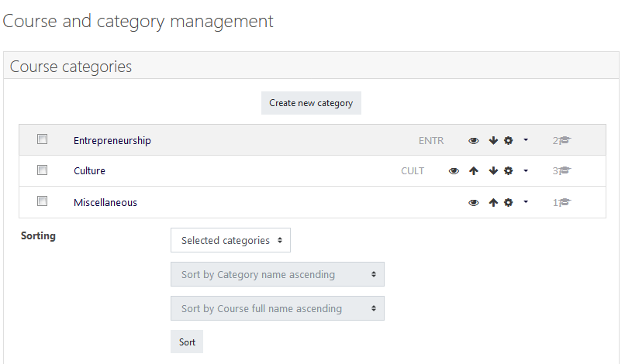Tick the Miscellaneous checkbox
The width and height of the screenshot is (625, 364).
point(42,201)
